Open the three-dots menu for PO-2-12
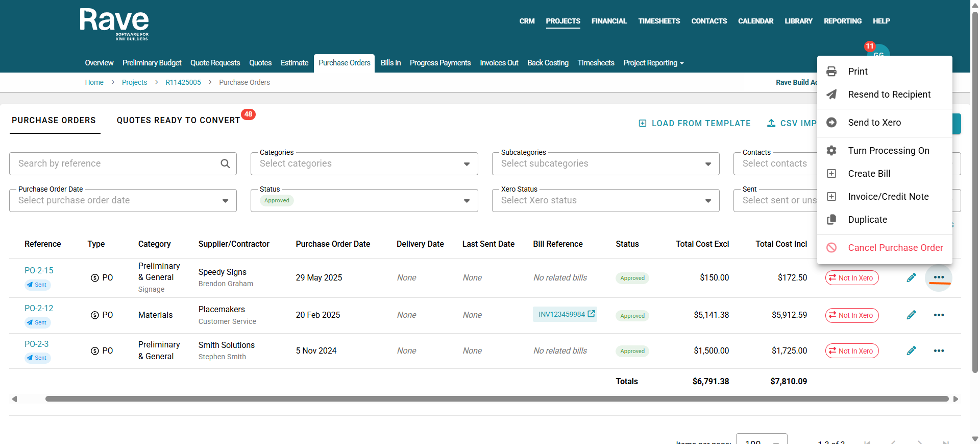The width and height of the screenshot is (980, 444). [939, 315]
